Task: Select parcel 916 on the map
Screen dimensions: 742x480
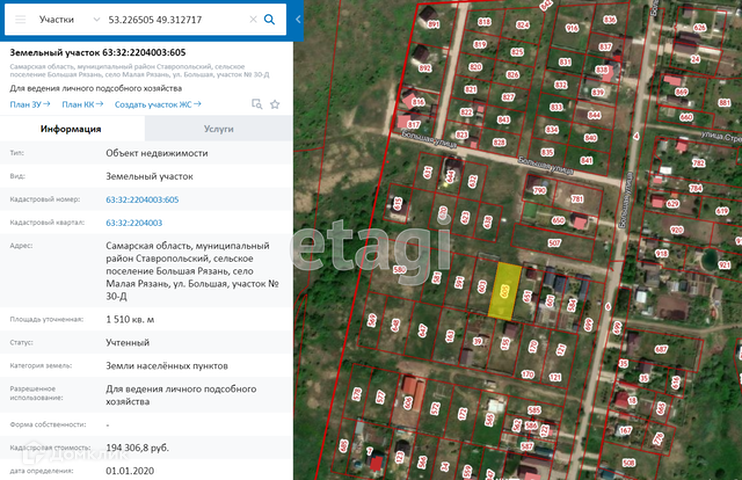Action: coord(572,28)
